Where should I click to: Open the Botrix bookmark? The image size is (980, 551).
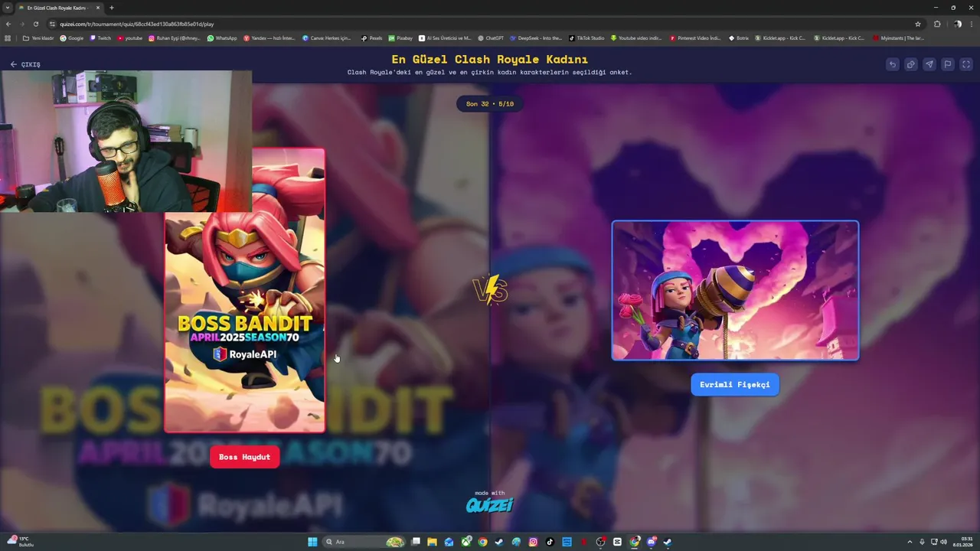click(x=739, y=37)
